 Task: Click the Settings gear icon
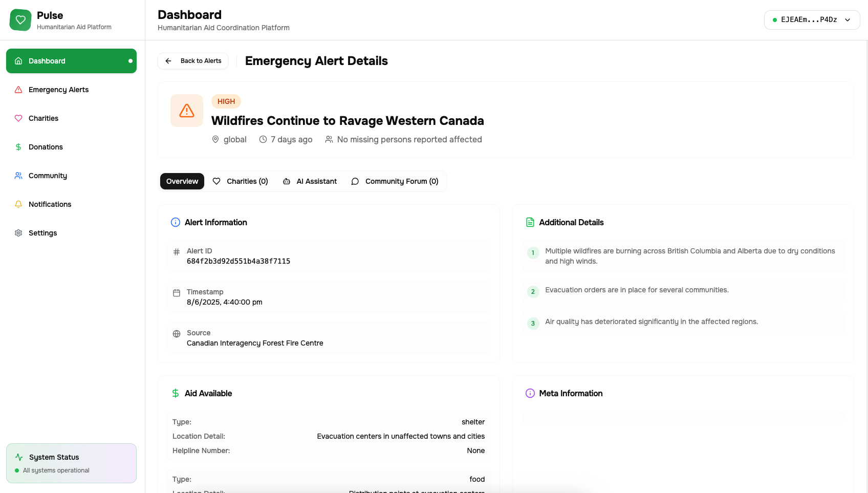point(18,233)
